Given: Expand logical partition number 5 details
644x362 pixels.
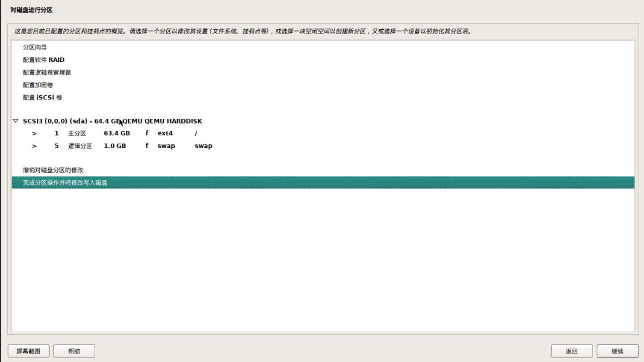Looking at the screenshot, I should (33, 145).
